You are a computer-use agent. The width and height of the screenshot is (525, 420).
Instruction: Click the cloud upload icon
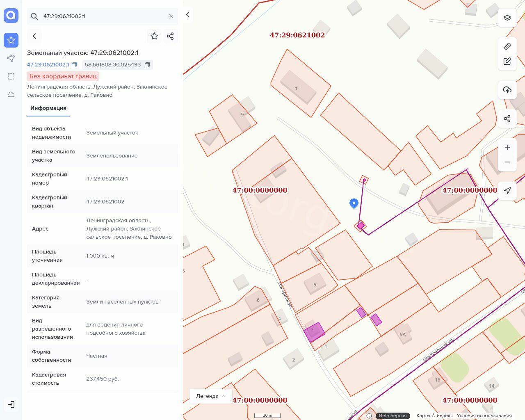click(507, 90)
